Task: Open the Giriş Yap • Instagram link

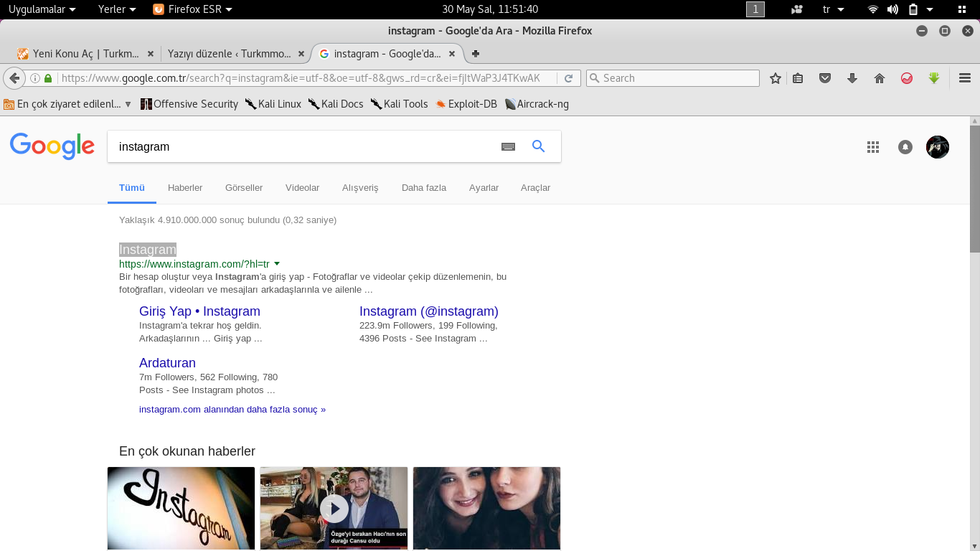Action: [x=199, y=311]
